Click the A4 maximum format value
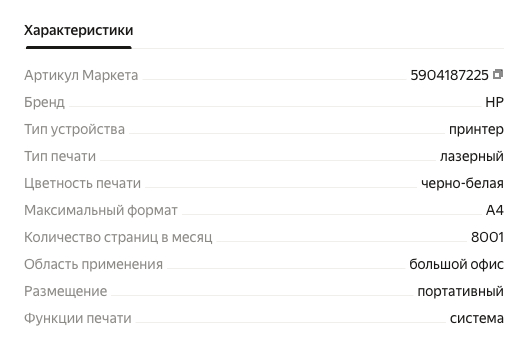The height and width of the screenshot is (362, 528). click(x=495, y=210)
